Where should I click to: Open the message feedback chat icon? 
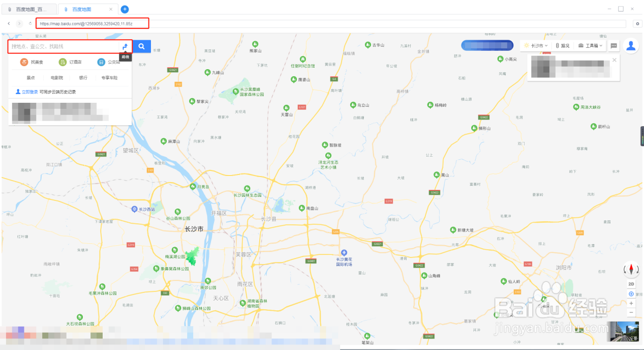click(614, 45)
